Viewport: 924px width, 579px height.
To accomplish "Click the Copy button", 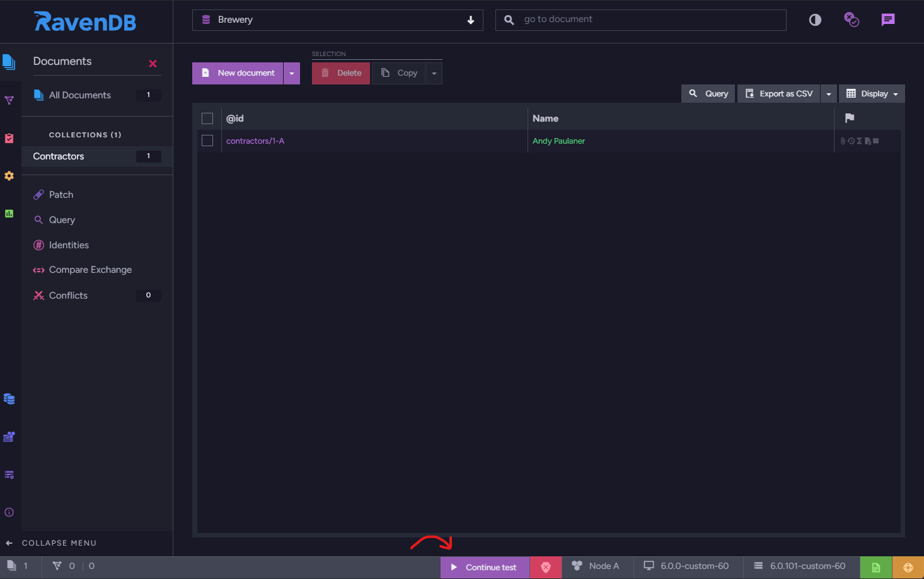I will [x=399, y=73].
